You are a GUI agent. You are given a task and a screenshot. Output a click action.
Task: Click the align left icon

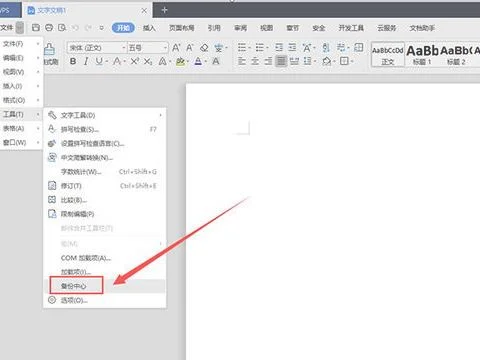242,61
